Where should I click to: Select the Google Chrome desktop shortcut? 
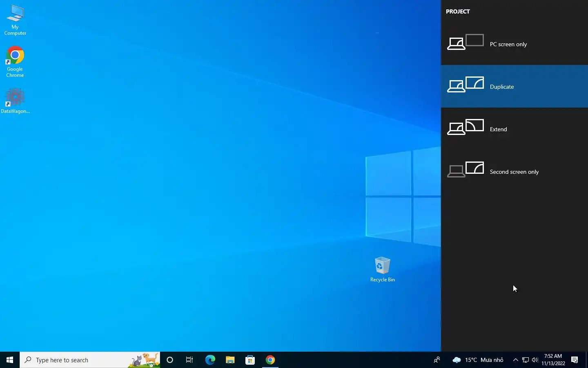coord(15,62)
